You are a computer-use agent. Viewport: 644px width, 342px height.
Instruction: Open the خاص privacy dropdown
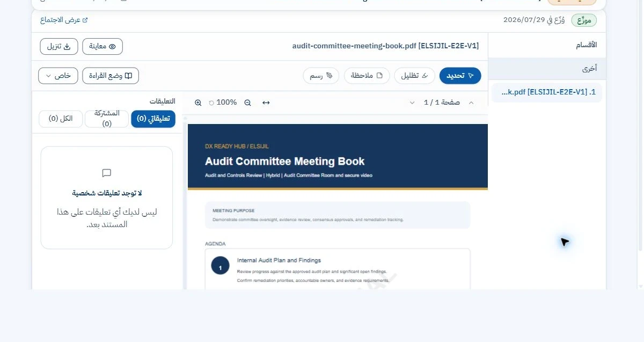tap(58, 76)
